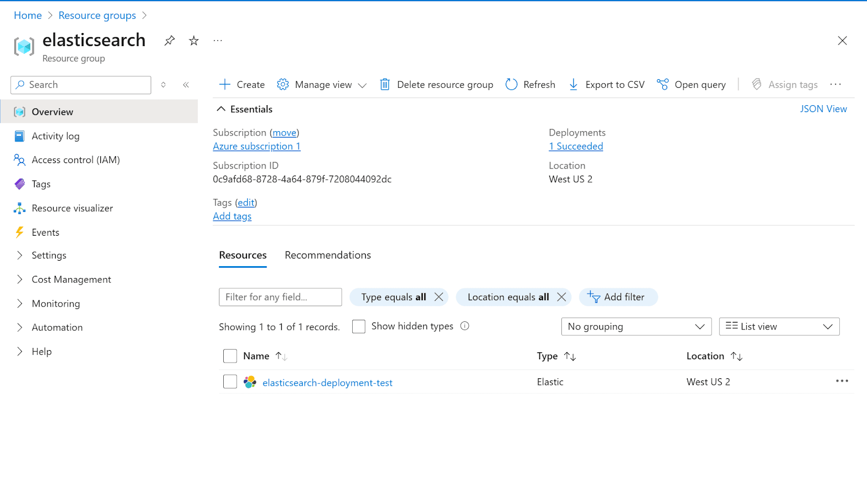The height and width of the screenshot is (504, 867).
Task: Export resources to CSV
Action: pos(606,85)
